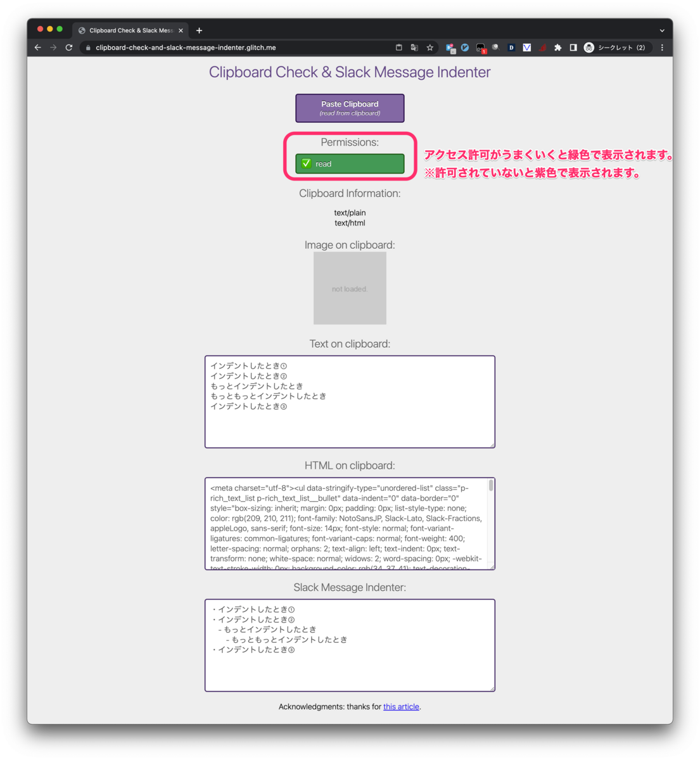Click inside the HTML on clipboard textarea
This screenshot has height=760, width=700.
350,524
